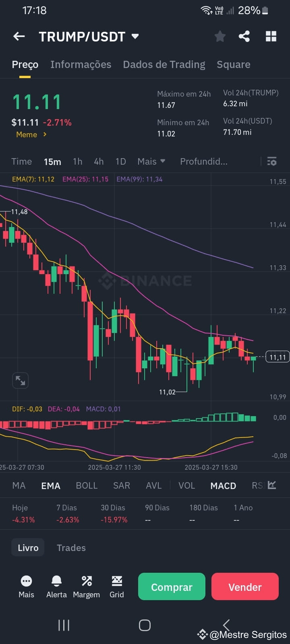Tap the 30 Dias -15.97% performance
This screenshot has width=290, height=644.
(x=114, y=514)
